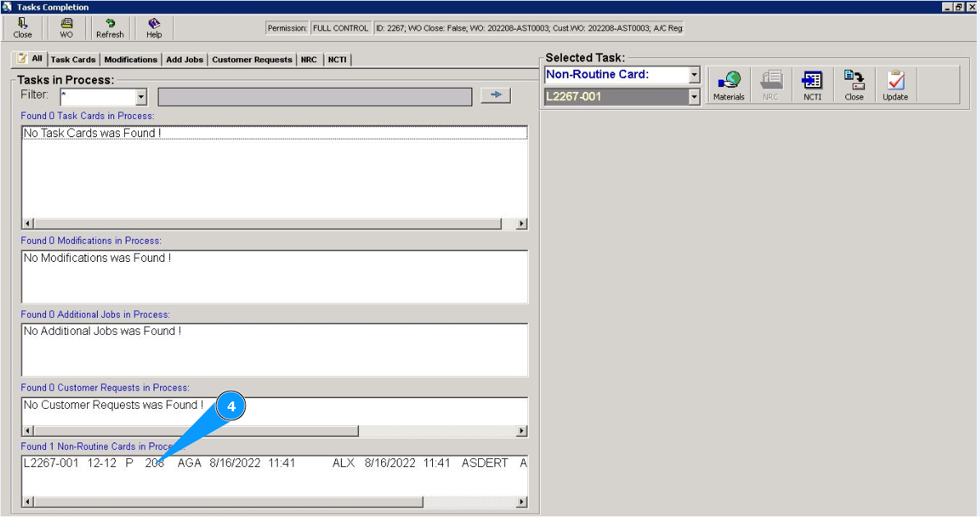The height and width of the screenshot is (518, 980).
Task: Click 'Found 0 Customer Requests in Process:' label
Action: click(105, 387)
